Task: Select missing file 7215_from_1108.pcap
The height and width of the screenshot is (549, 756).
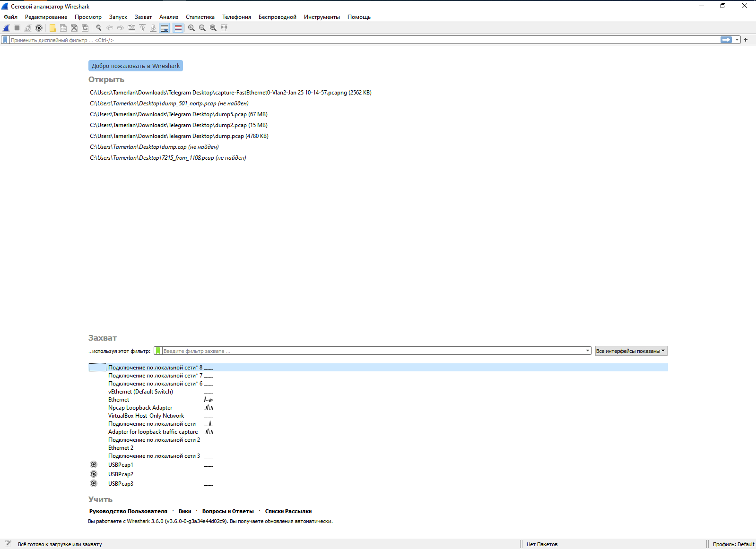Action: (x=168, y=158)
